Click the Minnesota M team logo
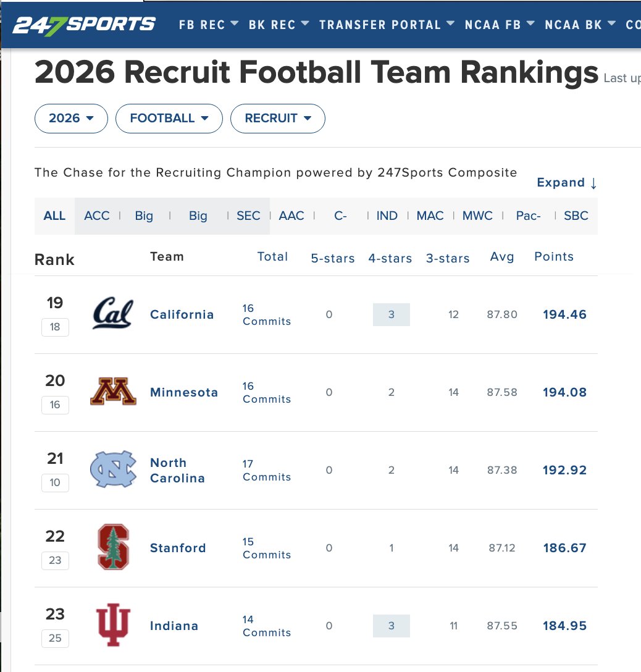The height and width of the screenshot is (672, 641). point(113,392)
